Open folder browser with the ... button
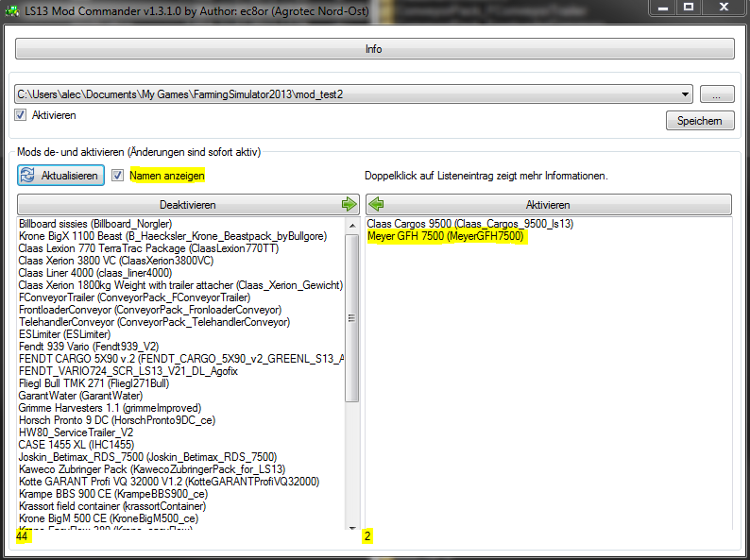The width and height of the screenshot is (750, 560). click(717, 93)
